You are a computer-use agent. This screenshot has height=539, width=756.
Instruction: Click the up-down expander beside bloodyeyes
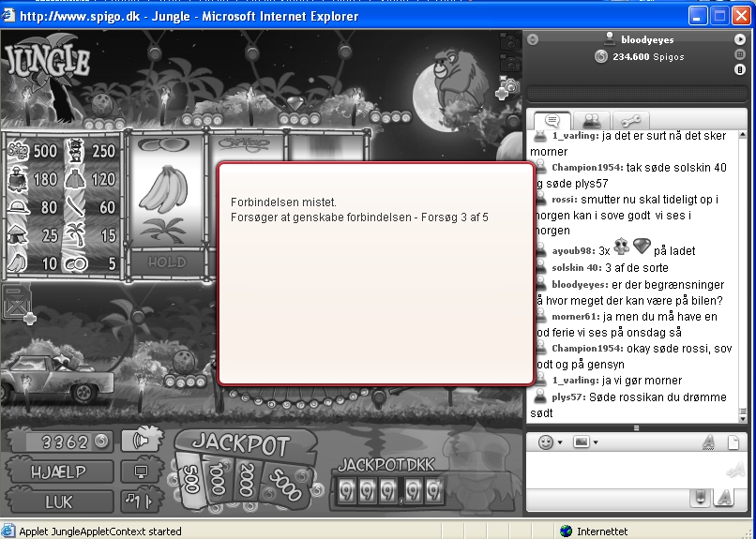(534, 39)
